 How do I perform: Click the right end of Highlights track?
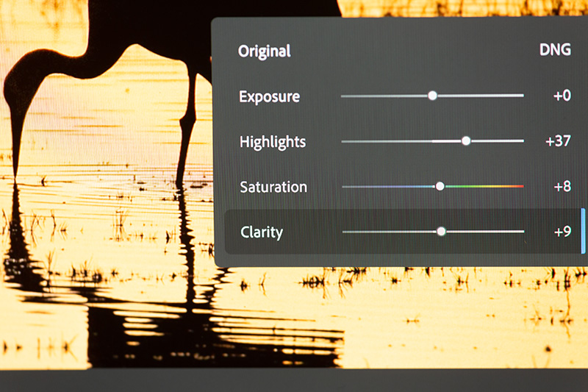click(x=520, y=140)
